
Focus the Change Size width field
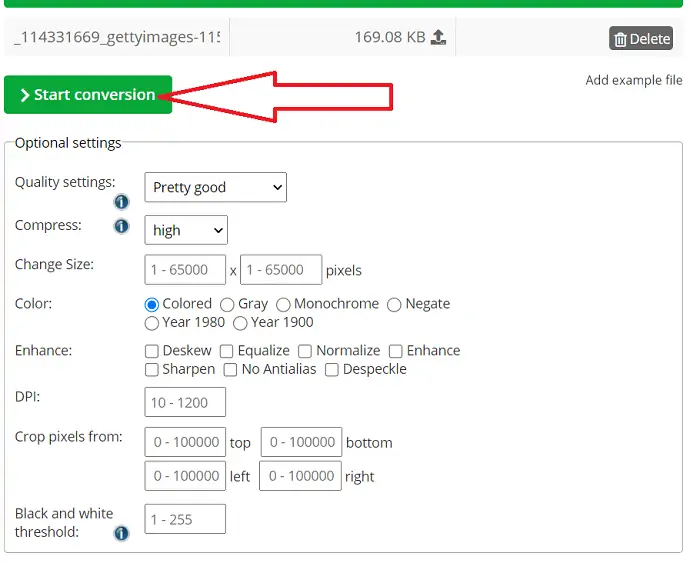coord(185,270)
